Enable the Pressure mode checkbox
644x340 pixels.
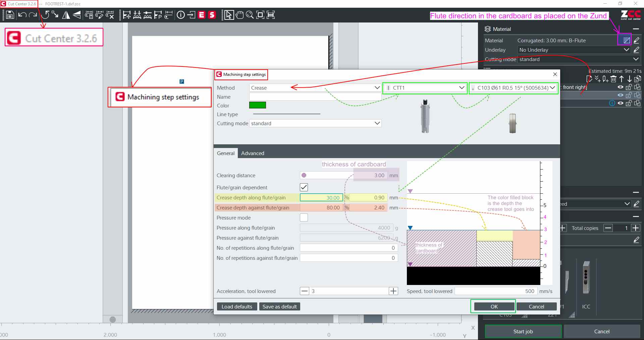pyautogui.click(x=304, y=217)
